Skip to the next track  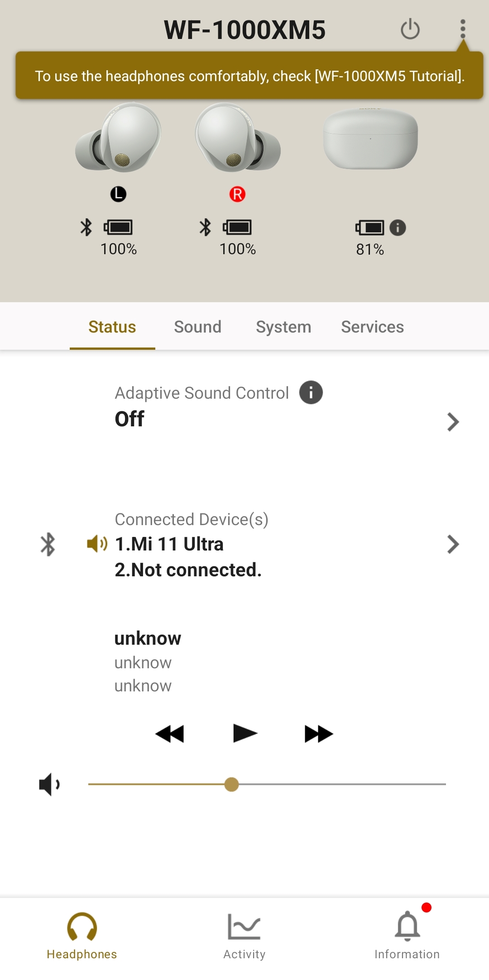319,734
